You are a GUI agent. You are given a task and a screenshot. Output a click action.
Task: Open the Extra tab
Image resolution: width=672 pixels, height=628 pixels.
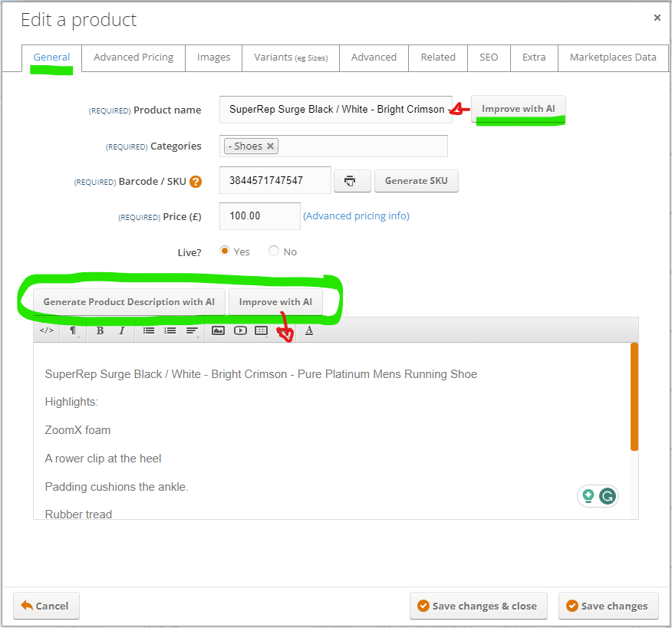(534, 58)
